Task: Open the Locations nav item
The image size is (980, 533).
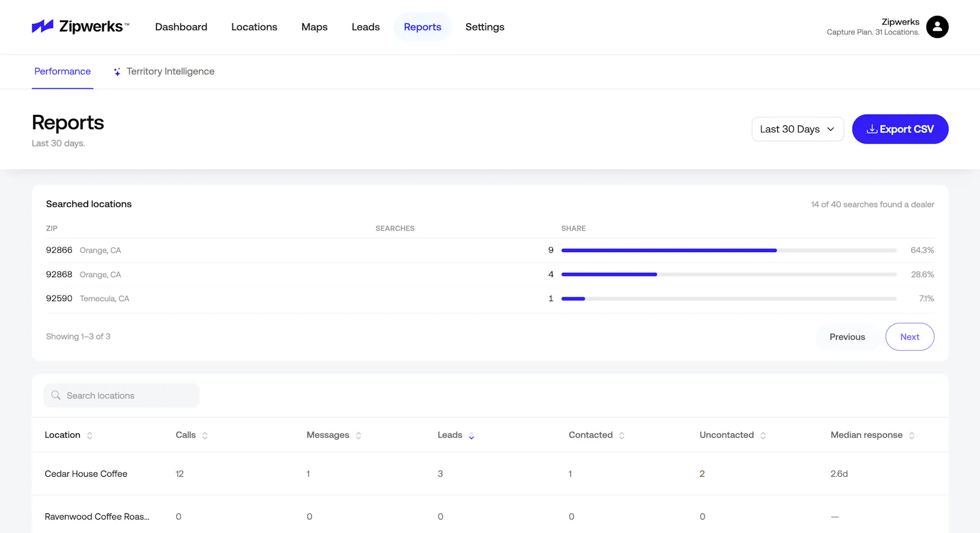Action: pyautogui.click(x=254, y=27)
